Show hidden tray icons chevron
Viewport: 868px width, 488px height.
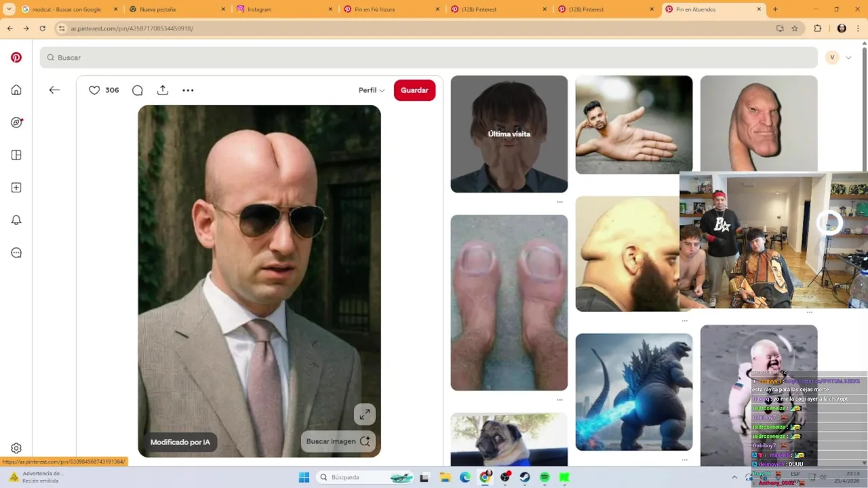click(734, 477)
